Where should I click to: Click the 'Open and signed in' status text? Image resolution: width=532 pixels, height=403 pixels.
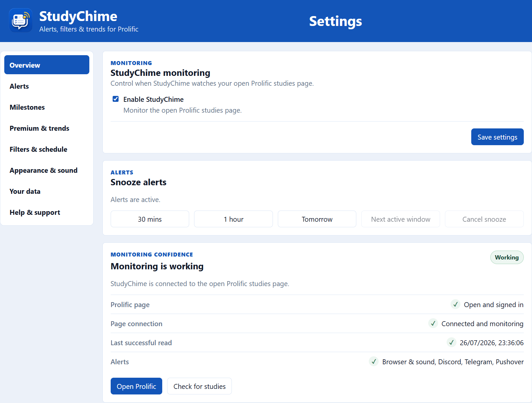pyautogui.click(x=494, y=305)
